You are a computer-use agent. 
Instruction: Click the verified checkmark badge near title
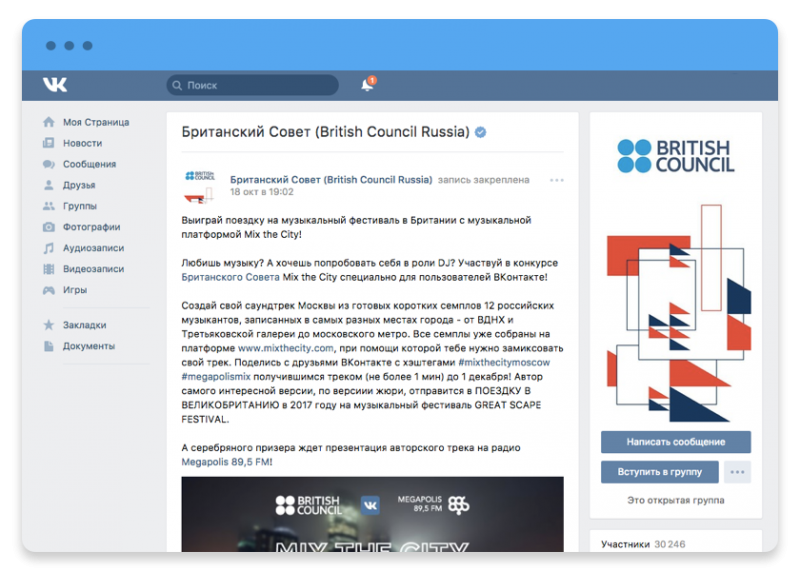[x=480, y=132]
